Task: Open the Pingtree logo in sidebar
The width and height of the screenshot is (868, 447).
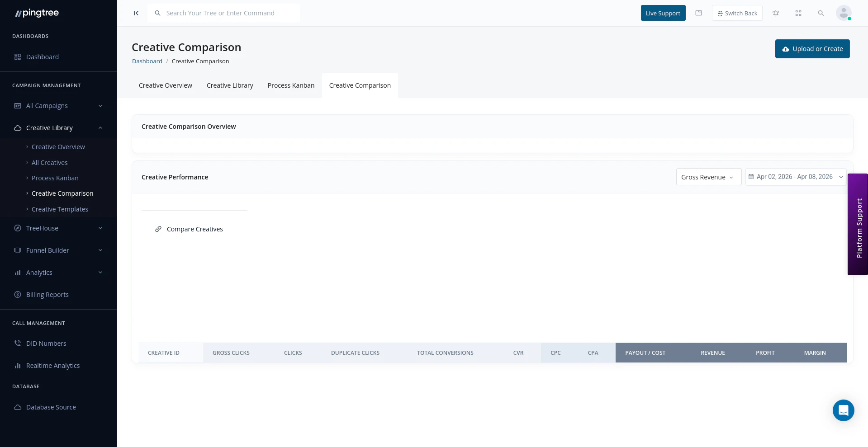Action: [x=37, y=13]
